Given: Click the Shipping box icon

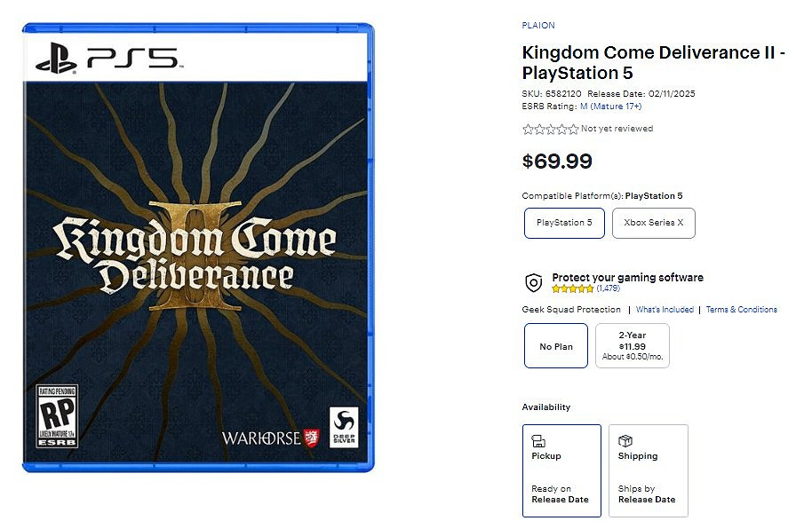Looking at the screenshot, I should coord(625,441).
